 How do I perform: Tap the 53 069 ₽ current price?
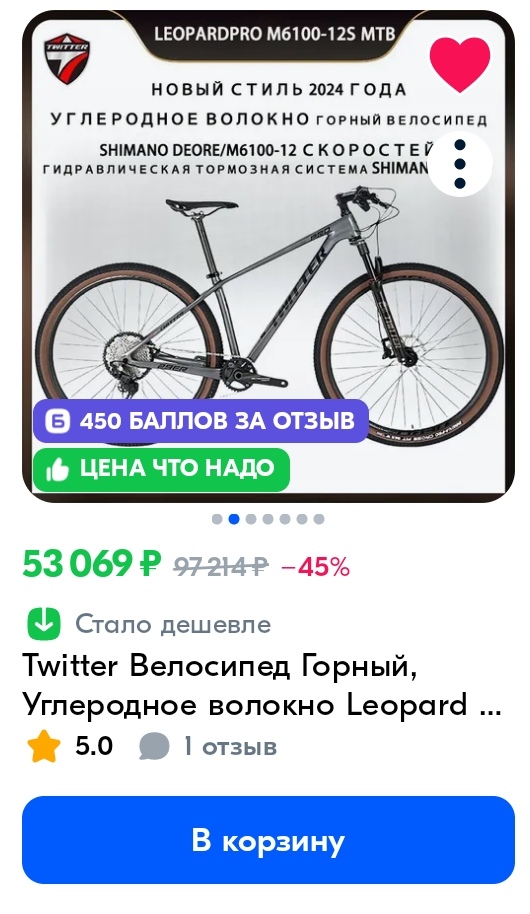coord(91,564)
